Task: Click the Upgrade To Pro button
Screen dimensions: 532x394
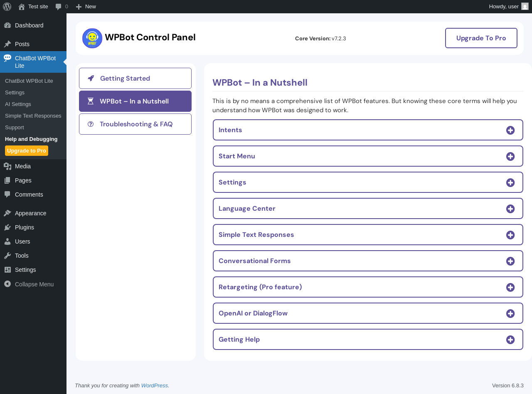Action: tap(481, 38)
